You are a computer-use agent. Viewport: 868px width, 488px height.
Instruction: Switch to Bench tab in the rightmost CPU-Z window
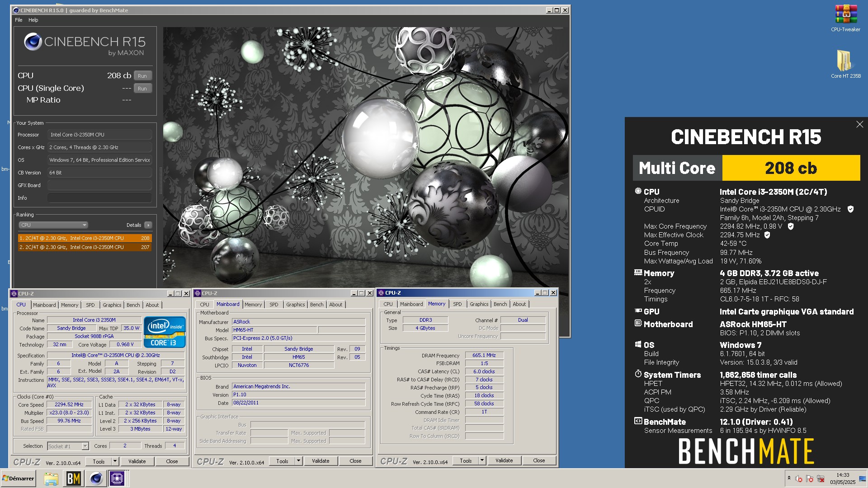500,304
